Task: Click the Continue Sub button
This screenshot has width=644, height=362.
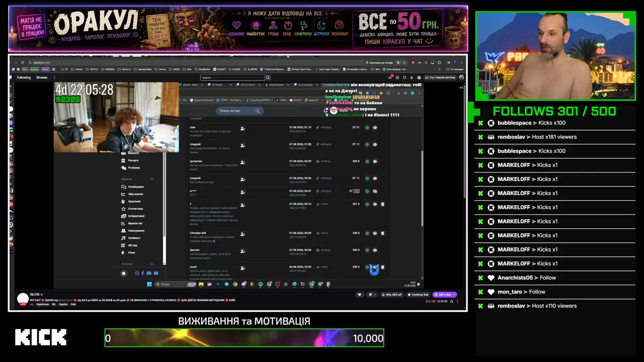Action: tap(419, 295)
